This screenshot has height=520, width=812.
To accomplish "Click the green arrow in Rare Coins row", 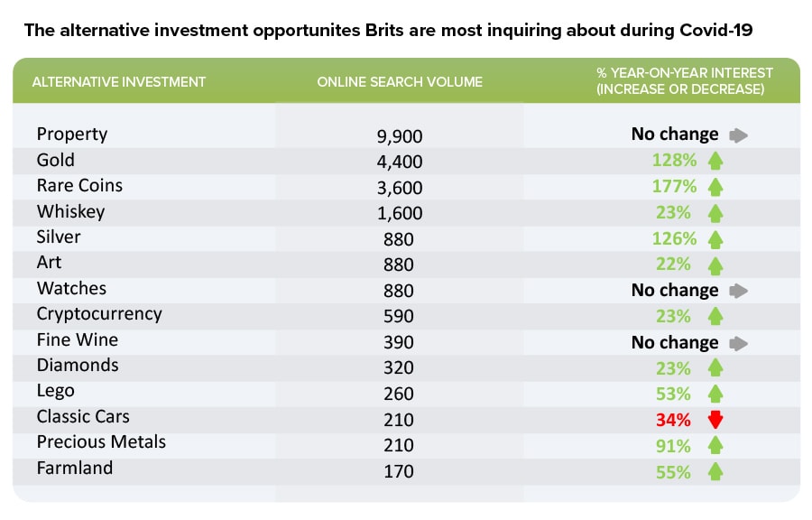I will (x=715, y=187).
